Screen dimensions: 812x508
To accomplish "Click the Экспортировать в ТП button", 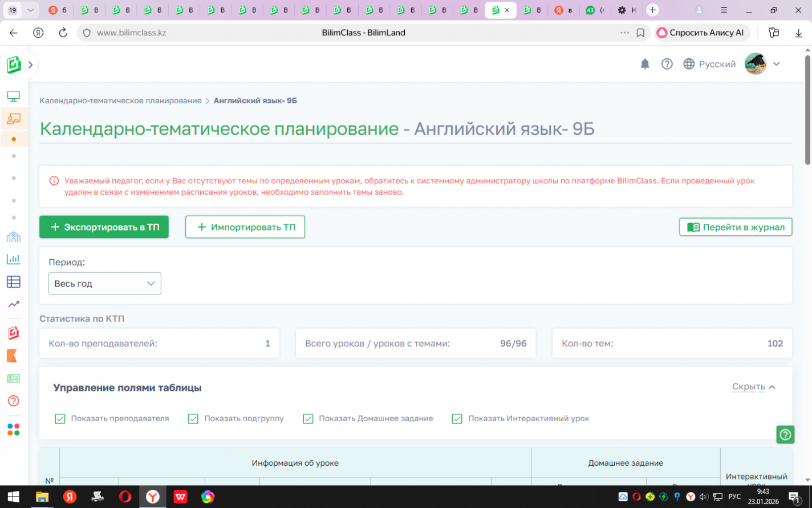I will pyautogui.click(x=104, y=227).
